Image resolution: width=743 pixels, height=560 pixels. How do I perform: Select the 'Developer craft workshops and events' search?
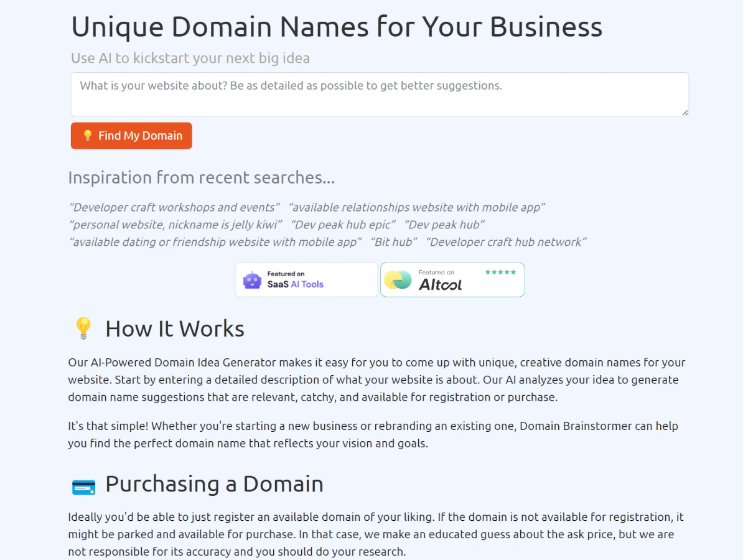[174, 207]
